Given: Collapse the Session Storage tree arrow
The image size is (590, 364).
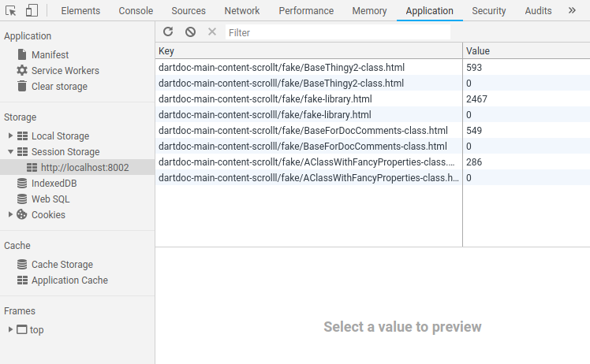Looking at the screenshot, I should 10,151.
